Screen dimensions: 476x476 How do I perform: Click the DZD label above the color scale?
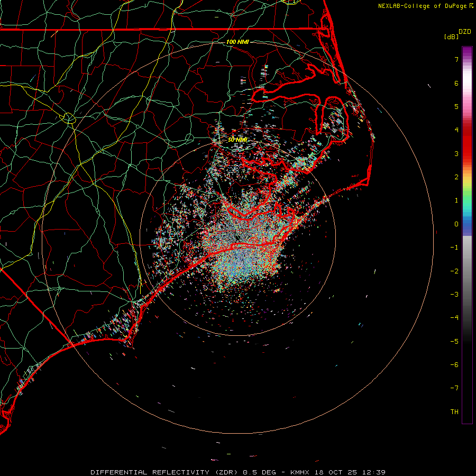tap(465, 32)
